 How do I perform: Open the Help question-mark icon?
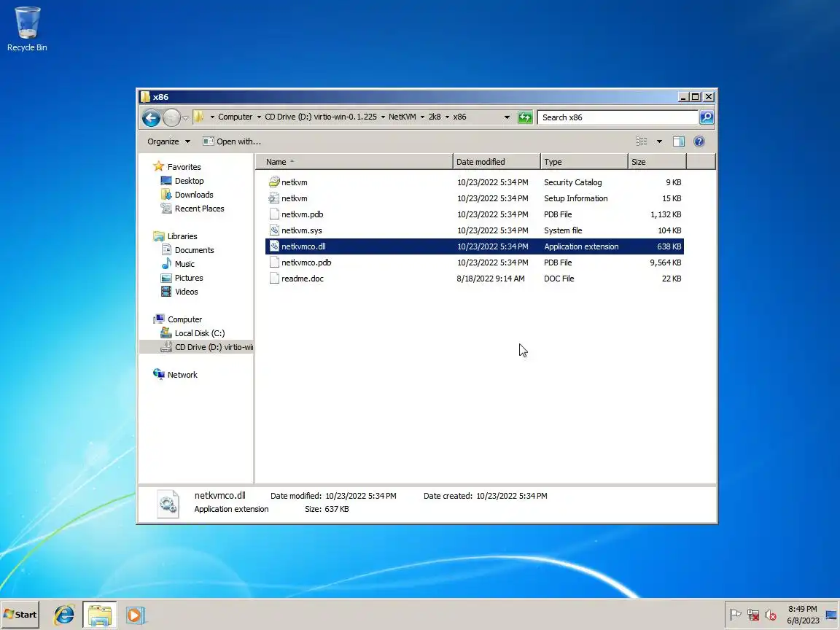point(699,141)
